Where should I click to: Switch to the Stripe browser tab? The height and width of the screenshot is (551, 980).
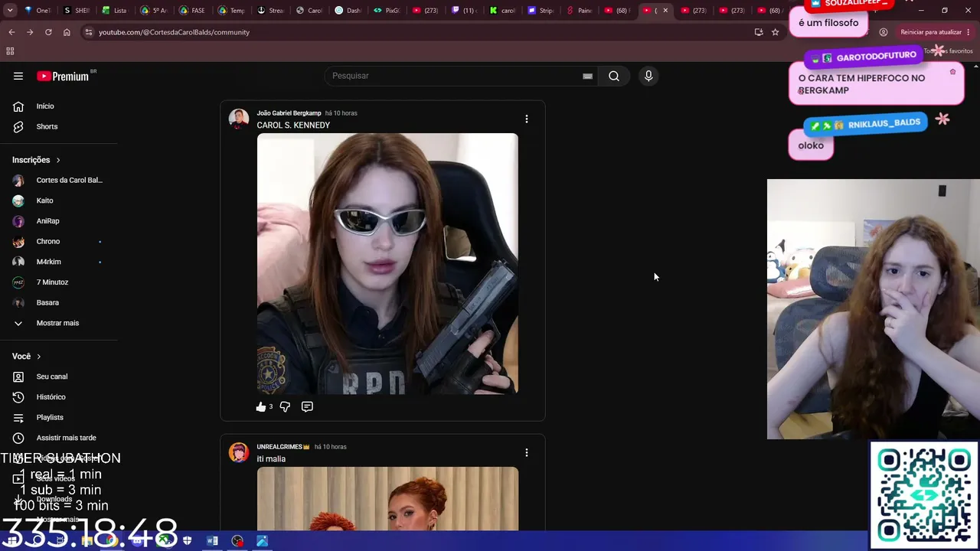coord(542,11)
